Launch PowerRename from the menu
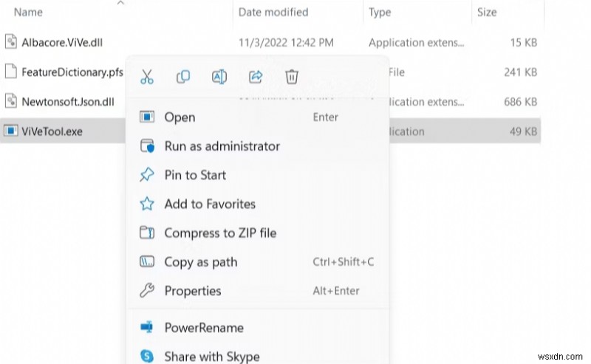The width and height of the screenshot is (591, 364). tap(203, 327)
